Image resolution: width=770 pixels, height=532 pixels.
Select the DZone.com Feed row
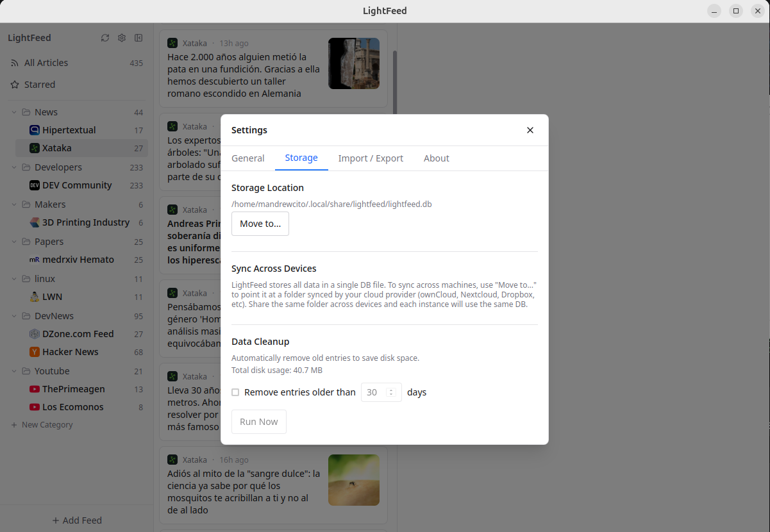81,334
